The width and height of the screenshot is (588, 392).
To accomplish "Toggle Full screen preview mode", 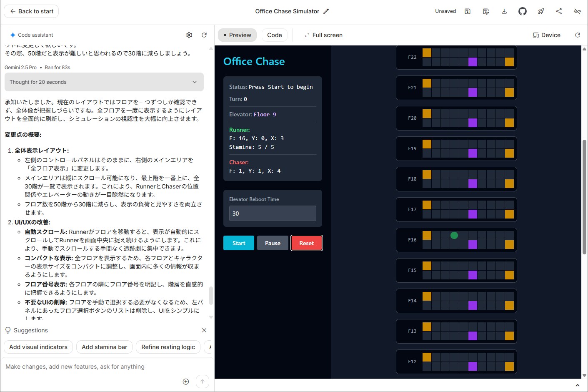I will pyautogui.click(x=323, y=35).
